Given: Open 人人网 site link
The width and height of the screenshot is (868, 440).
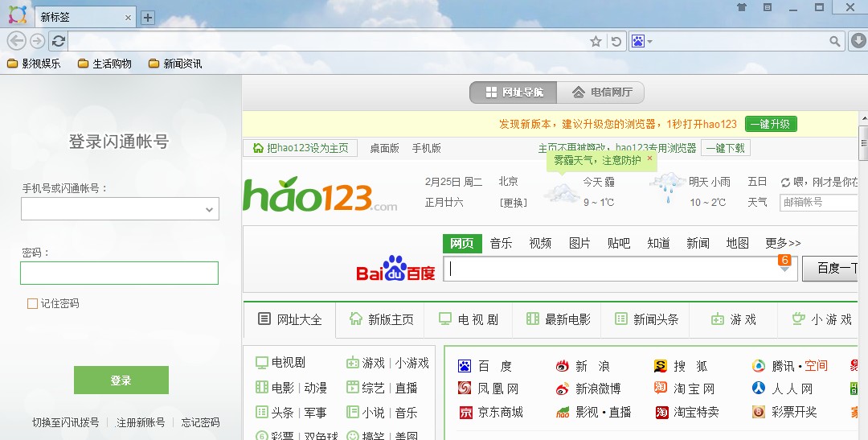Looking at the screenshot, I should [782, 389].
